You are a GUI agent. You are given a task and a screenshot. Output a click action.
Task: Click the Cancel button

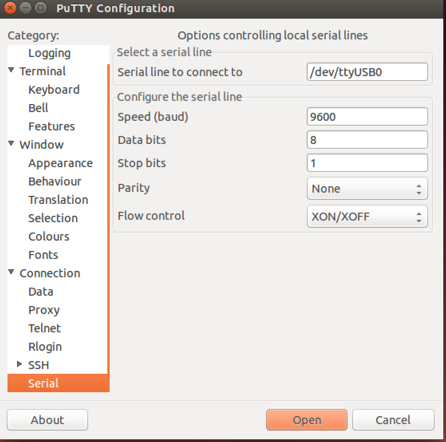pyautogui.click(x=393, y=420)
